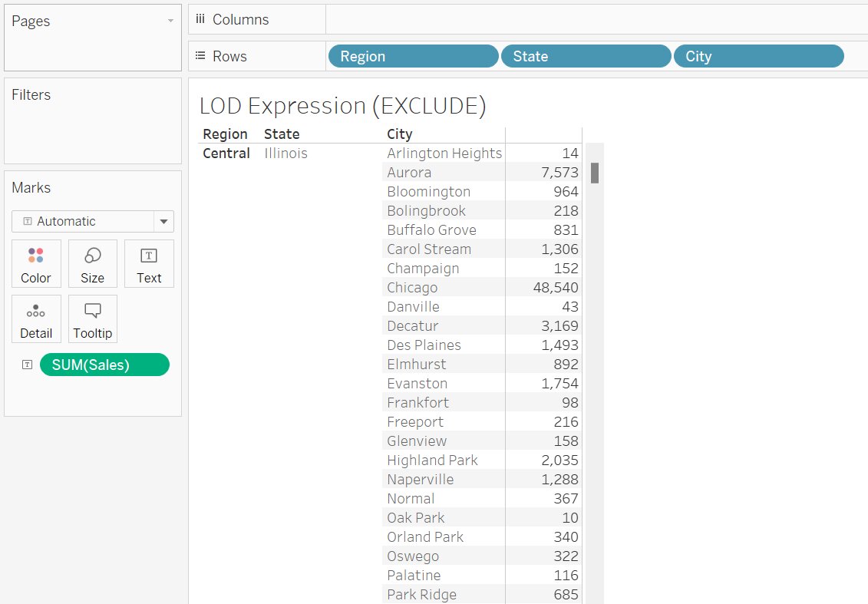The image size is (868, 604).
Task: Click the Central region label
Action: 226,153
